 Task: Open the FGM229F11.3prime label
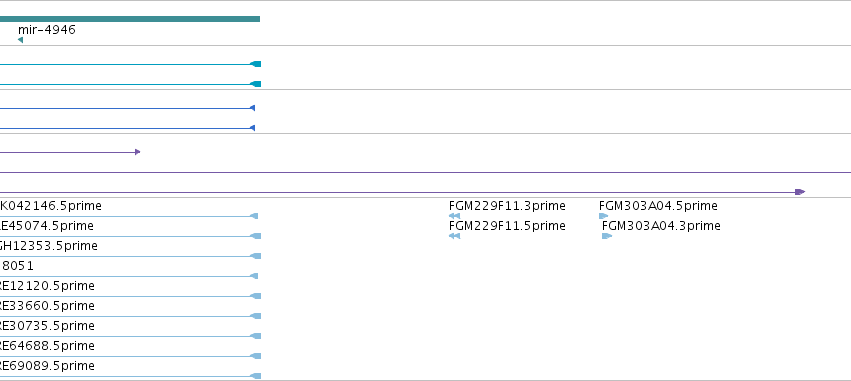pyautogui.click(x=507, y=206)
